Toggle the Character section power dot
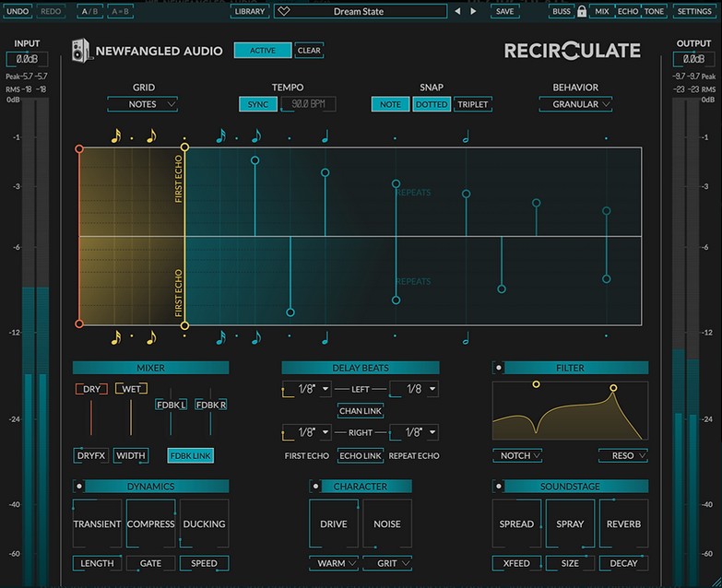Screen dimensions: 722x588 pos(315,487)
